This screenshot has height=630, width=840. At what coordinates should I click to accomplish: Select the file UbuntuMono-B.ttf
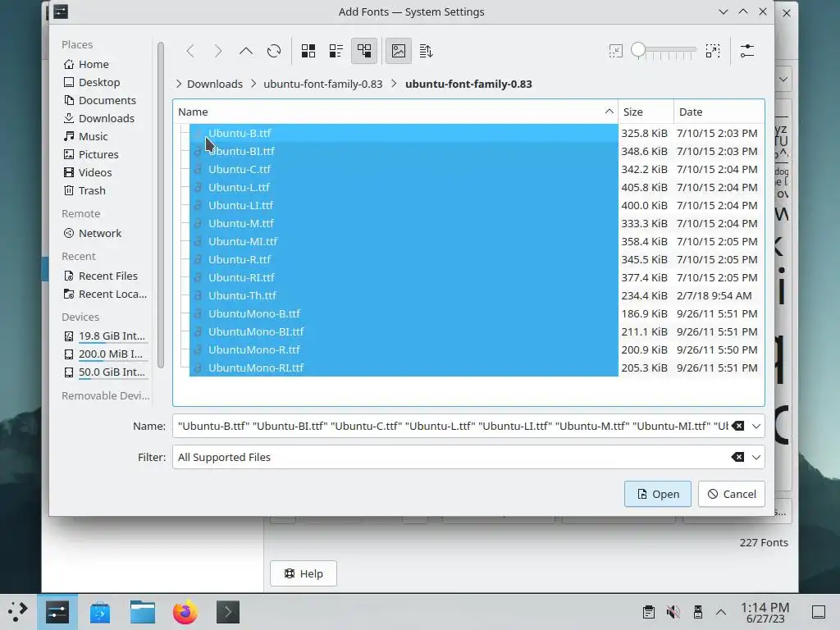pos(404,314)
